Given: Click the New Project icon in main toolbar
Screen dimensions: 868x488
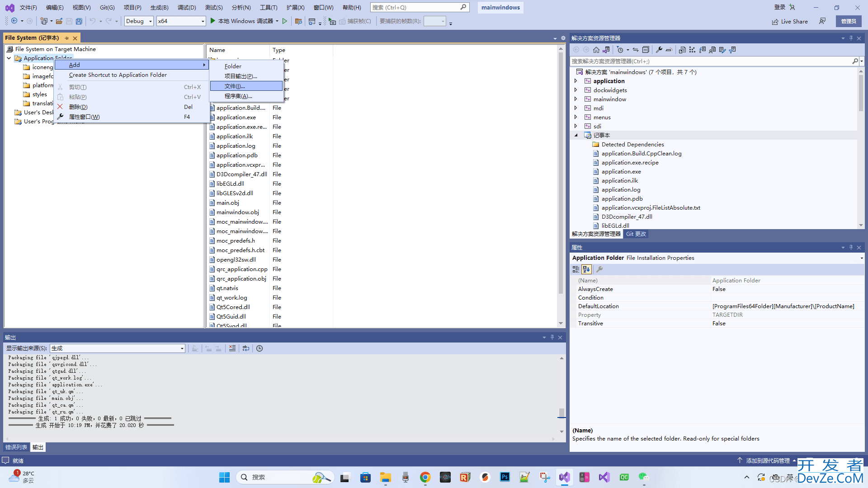Looking at the screenshot, I should pyautogui.click(x=44, y=21).
